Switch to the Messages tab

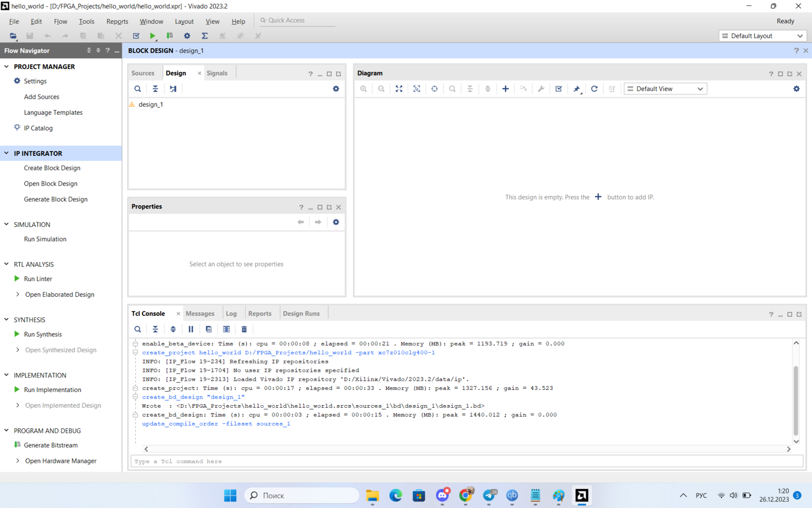(200, 314)
